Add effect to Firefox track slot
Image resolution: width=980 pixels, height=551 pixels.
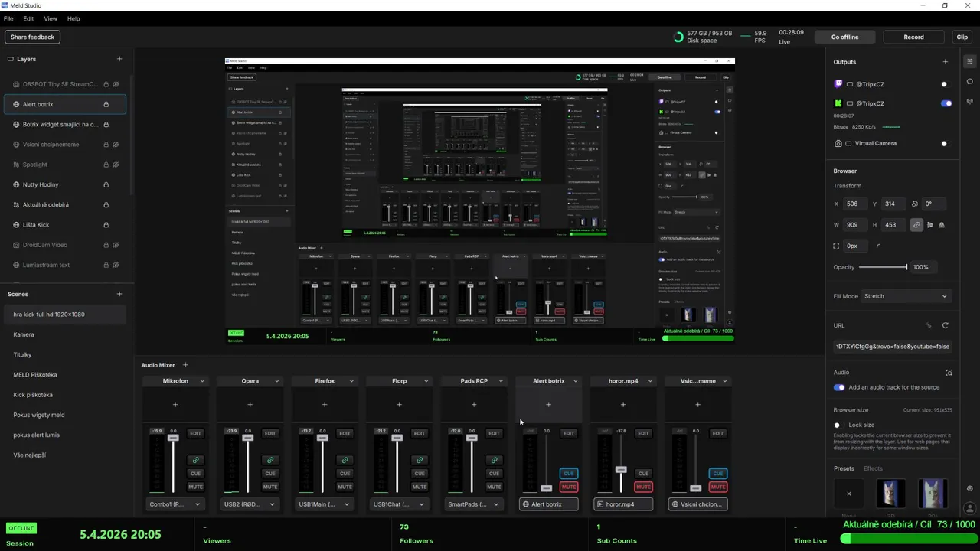(x=325, y=405)
